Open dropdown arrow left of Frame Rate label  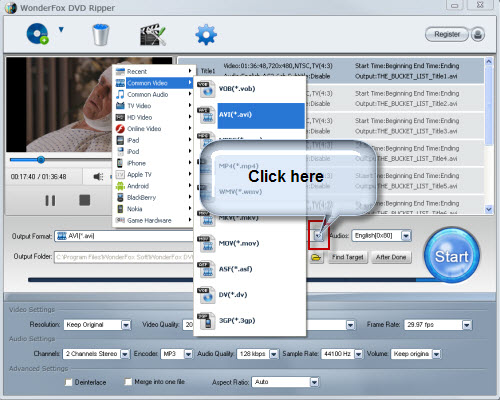coord(350,325)
